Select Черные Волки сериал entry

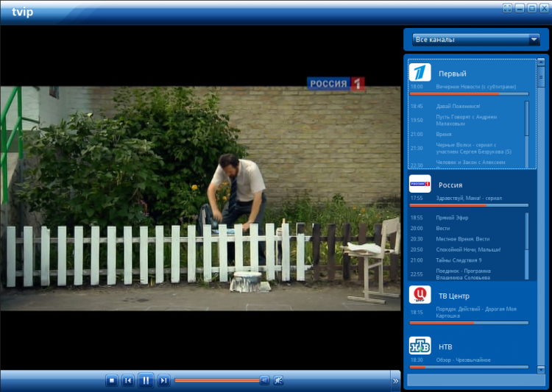[473, 148]
